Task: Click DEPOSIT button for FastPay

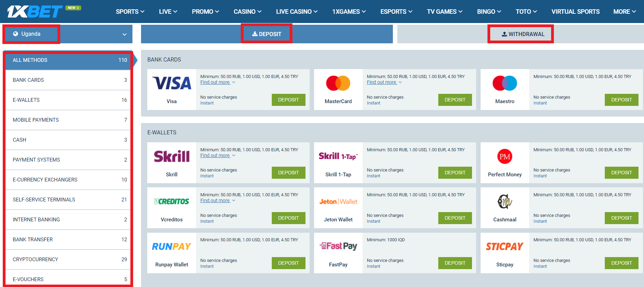Action: [455, 263]
